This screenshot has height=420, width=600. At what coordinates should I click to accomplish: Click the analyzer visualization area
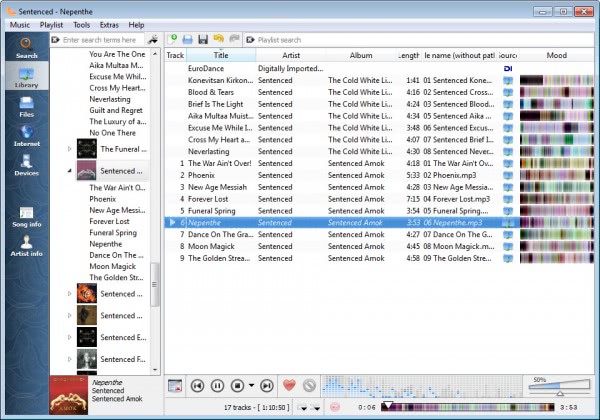[x=422, y=386]
